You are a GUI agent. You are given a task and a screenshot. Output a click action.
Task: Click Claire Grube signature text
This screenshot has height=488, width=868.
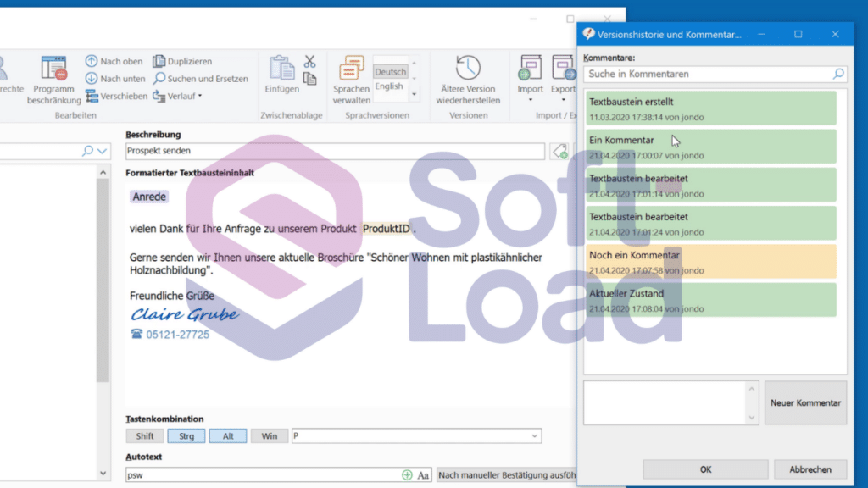pos(184,314)
